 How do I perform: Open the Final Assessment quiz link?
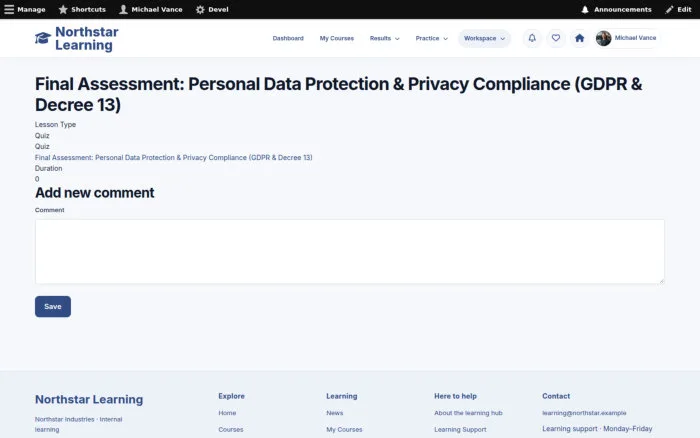click(x=174, y=158)
